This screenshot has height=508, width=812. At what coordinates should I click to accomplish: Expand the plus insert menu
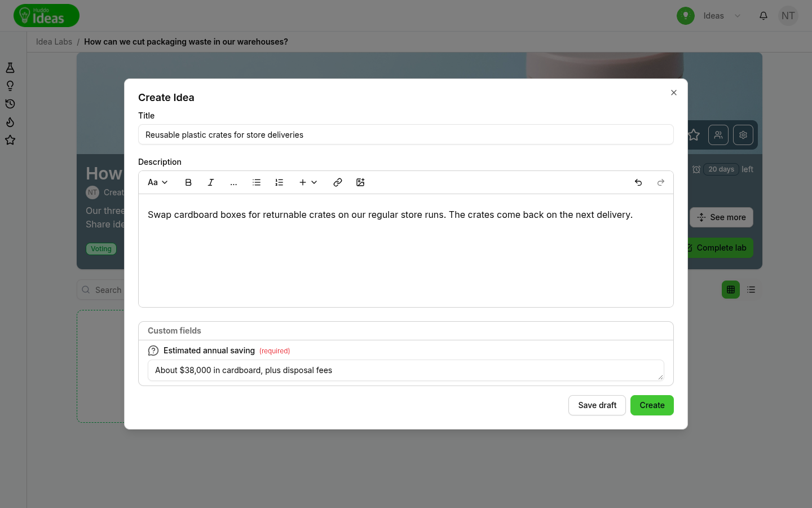pos(308,182)
